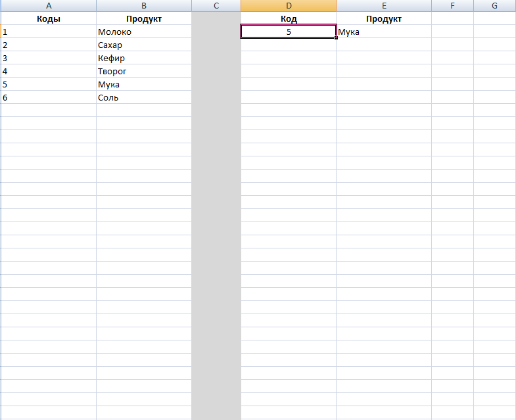Viewport: 516px width, 420px height.
Task: Select the 'Кефир' cell
Action: coord(144,58)
